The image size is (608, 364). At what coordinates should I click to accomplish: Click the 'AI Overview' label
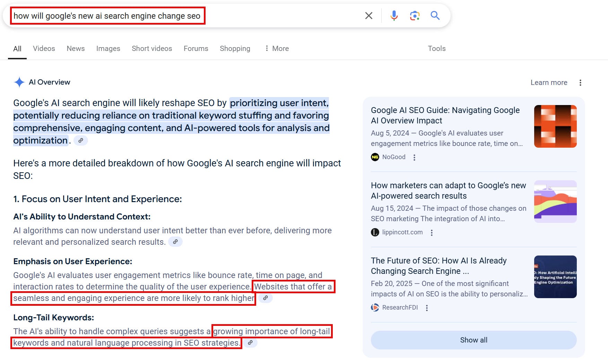click(50, 82)
